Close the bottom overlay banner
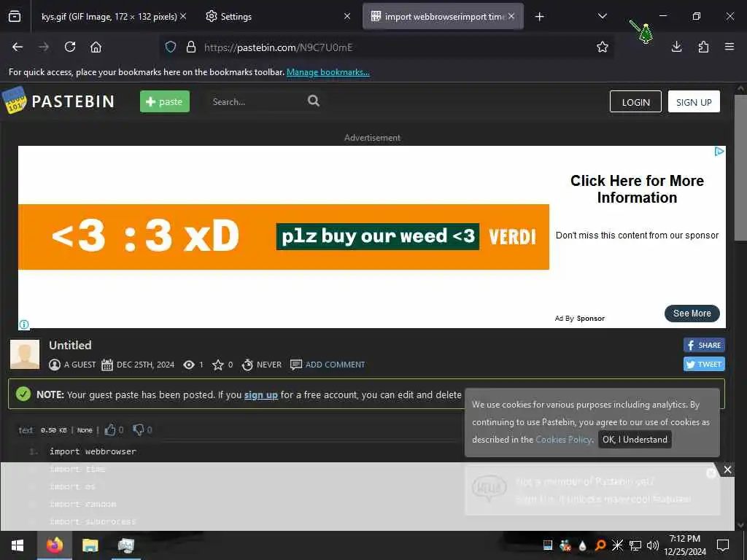 727,470
